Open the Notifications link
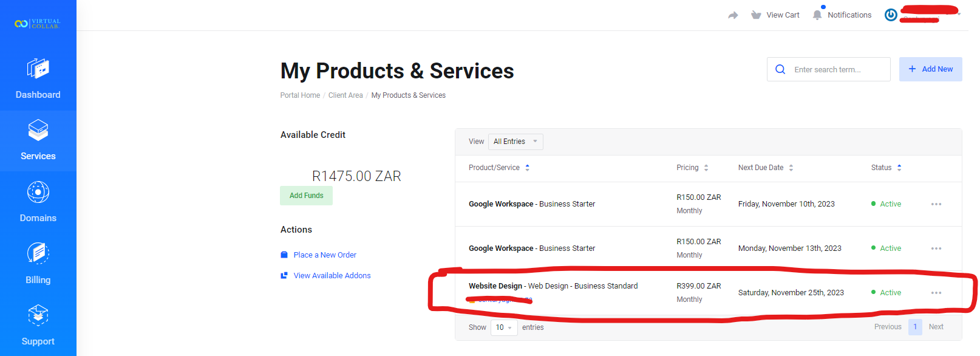The image size is (980, 356). (x=849, y=15)
